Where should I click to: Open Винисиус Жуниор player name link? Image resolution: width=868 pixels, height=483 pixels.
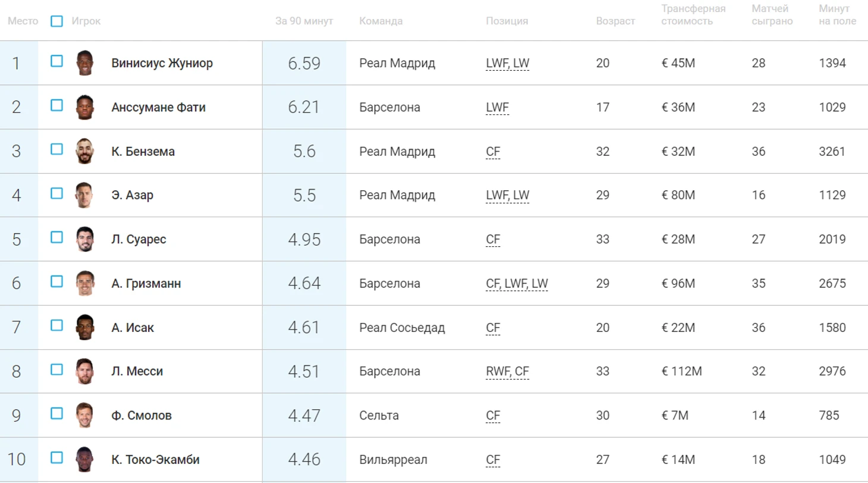[162, 63]
